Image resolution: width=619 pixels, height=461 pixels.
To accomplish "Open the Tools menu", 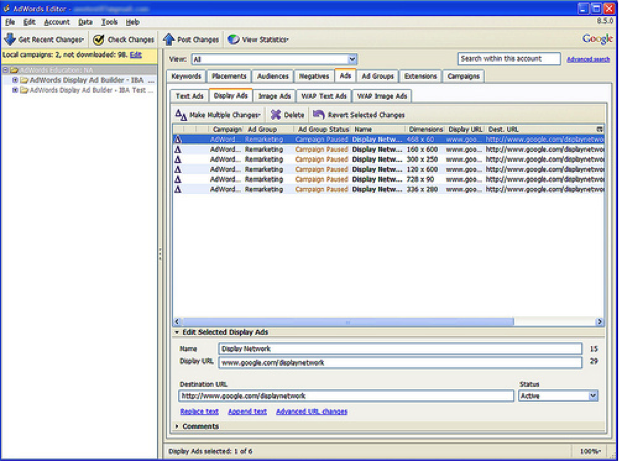I will coord(109,22).
